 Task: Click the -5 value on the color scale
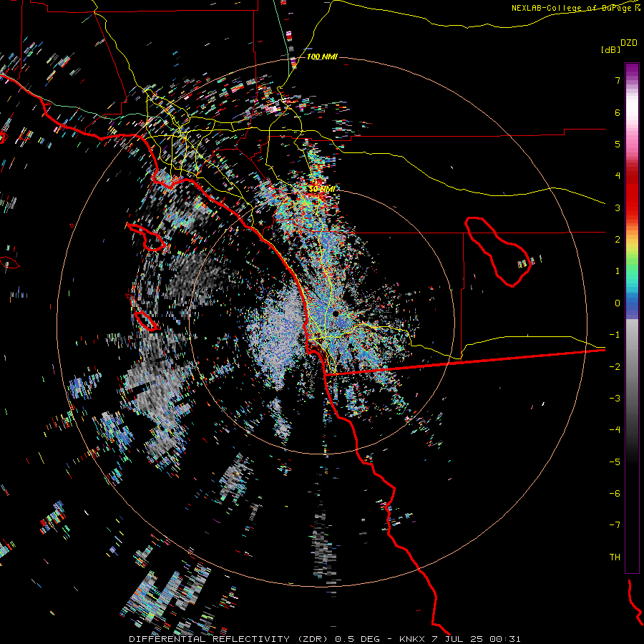tap(615, 462)
